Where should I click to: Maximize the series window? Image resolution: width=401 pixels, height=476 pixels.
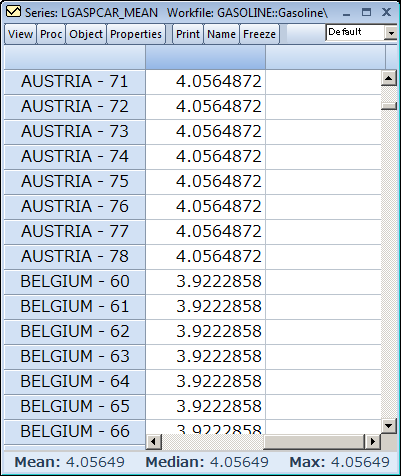(x=366, y=13)
